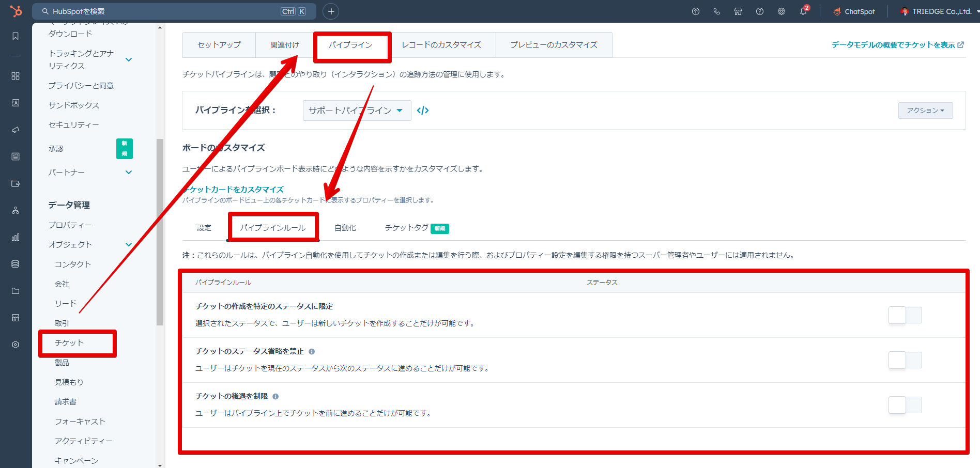Open the marketing megaphone icon
The image size is (980, 468).
(16, 130)
